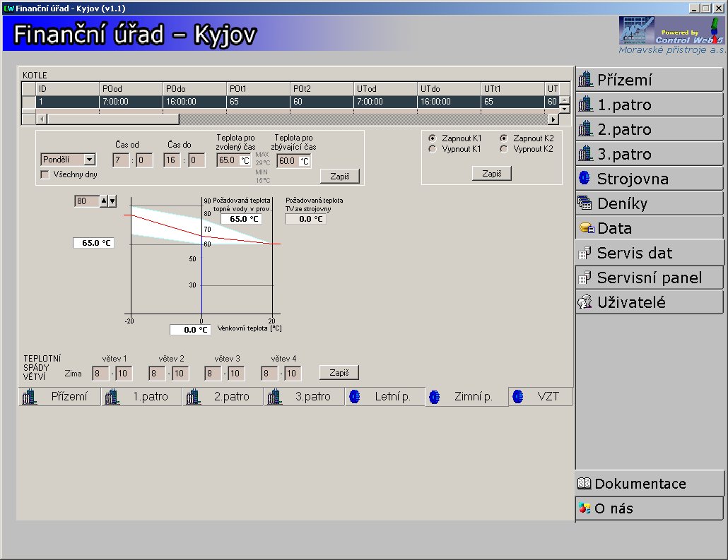Click the Dokumentace book icon
Viewport: 728px width, 560px height.
pos(585,484)
